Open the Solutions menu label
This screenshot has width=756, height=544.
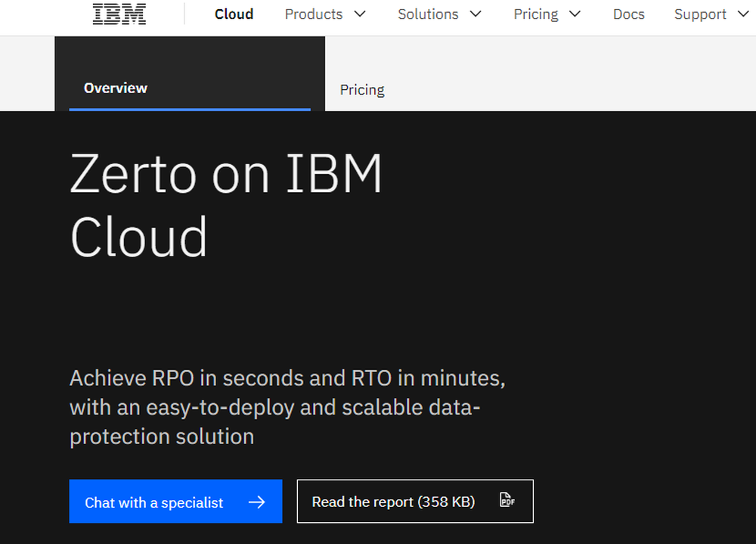(428, 14)
